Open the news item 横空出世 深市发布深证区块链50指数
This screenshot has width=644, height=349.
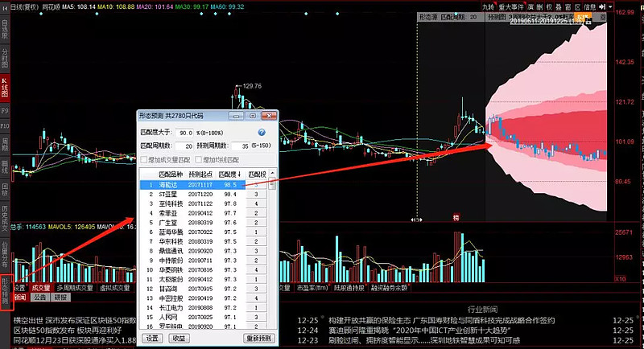pos(75,320)
